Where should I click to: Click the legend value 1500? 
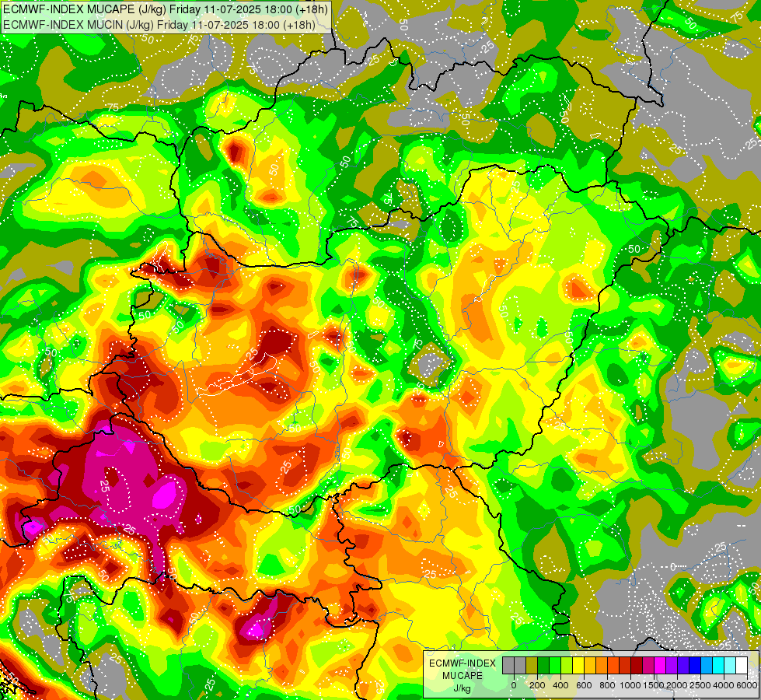[x=654, y=685]
